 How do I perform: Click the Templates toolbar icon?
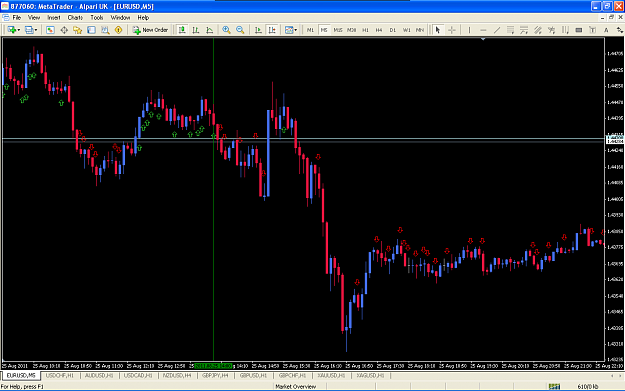[289, 30]
